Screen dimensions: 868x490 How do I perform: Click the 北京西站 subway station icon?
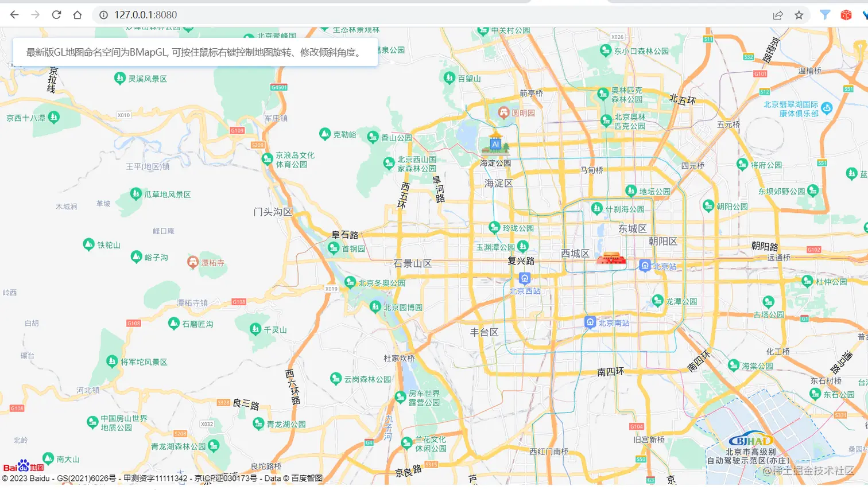point(525,278)
